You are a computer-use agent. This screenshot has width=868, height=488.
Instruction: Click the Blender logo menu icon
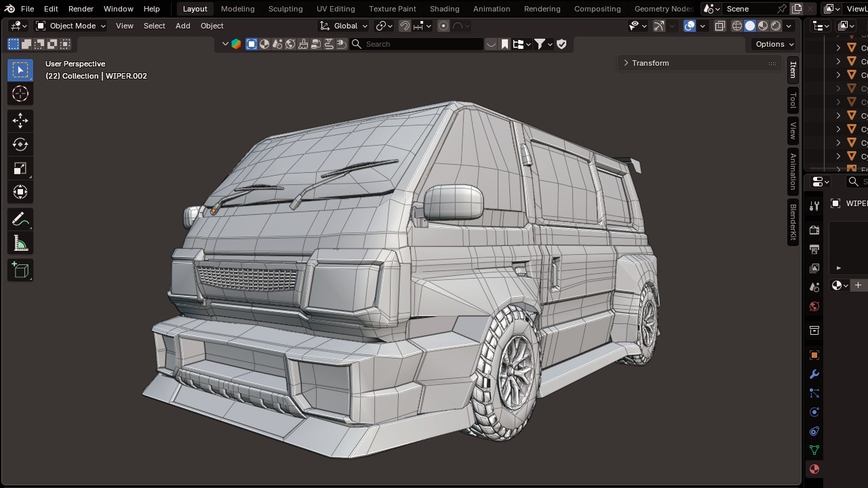pos(9,9)
